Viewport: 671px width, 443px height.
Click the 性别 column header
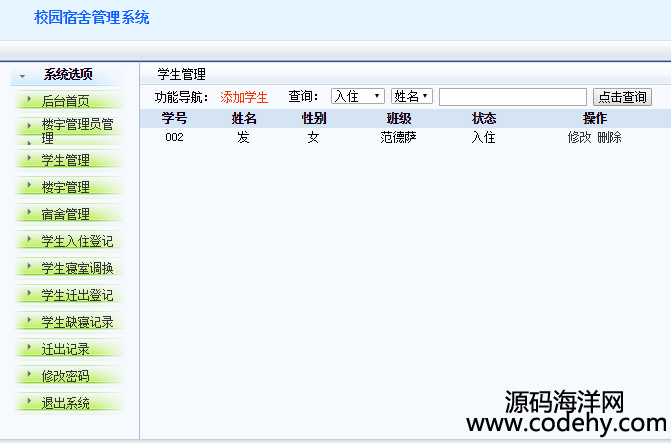coord(314,118)
